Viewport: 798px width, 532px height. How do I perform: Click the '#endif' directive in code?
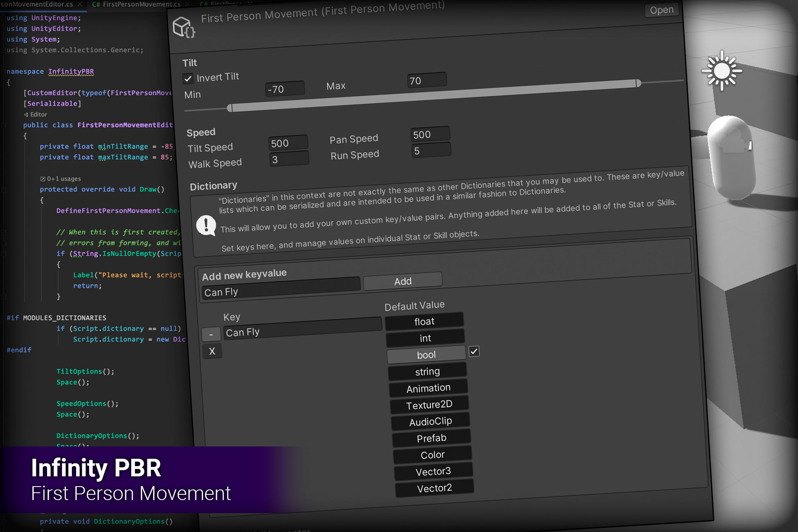tap(19, 350)
